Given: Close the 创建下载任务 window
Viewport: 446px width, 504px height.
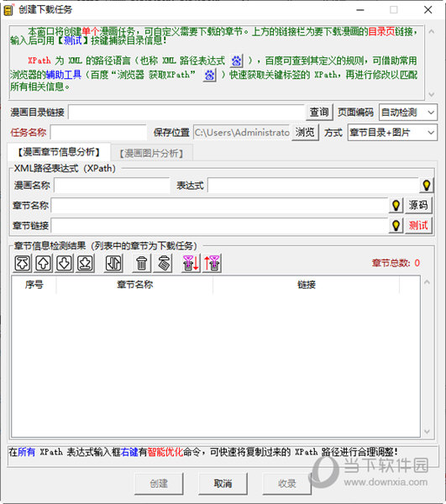Looking at the screenshot, I should pyautogui.click(x=428, y=9).
